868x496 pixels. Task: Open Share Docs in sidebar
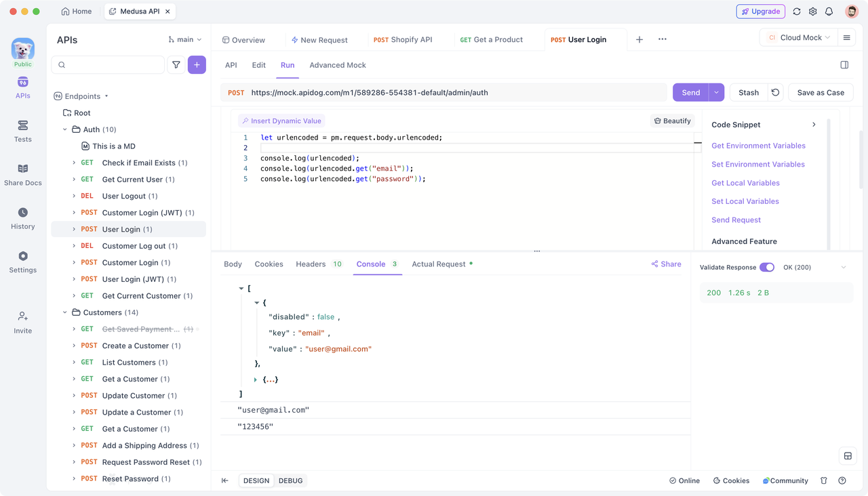[x=23, y=175]
